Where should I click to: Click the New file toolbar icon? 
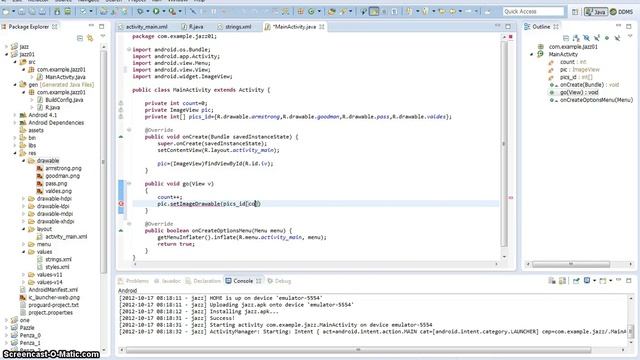(x=5, y=12)
